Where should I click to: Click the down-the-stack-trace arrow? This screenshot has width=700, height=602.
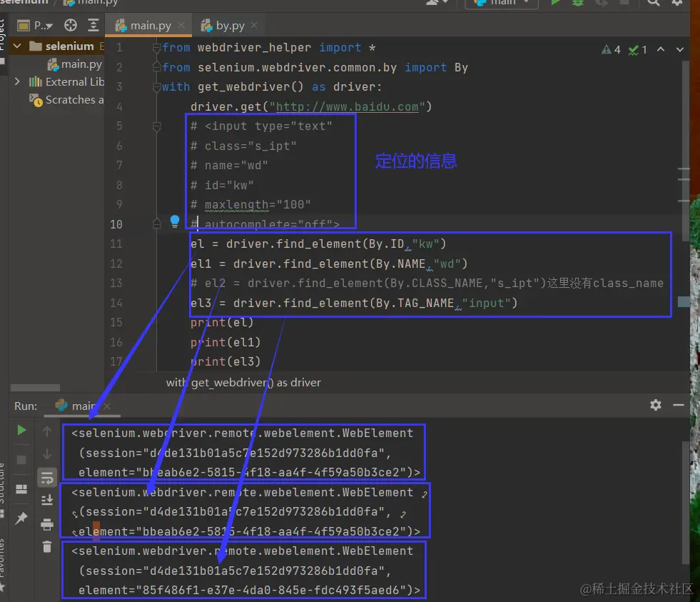[x=47, y=454]
